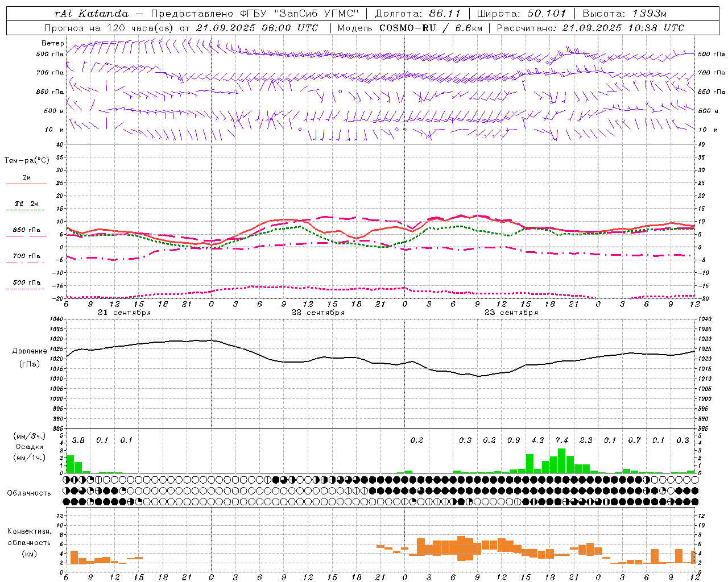
Task: Click the 'Тем-ра(°C)' temperature panel label
Action: (x=27, y=161)
